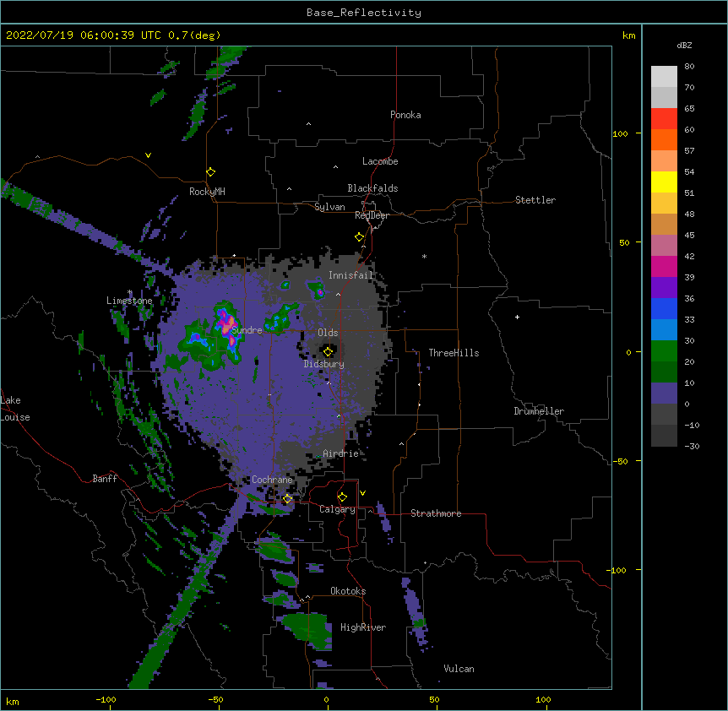Click the Okotoks label
The height and width of the screenshot is (711, 728).
click(348, 591)
